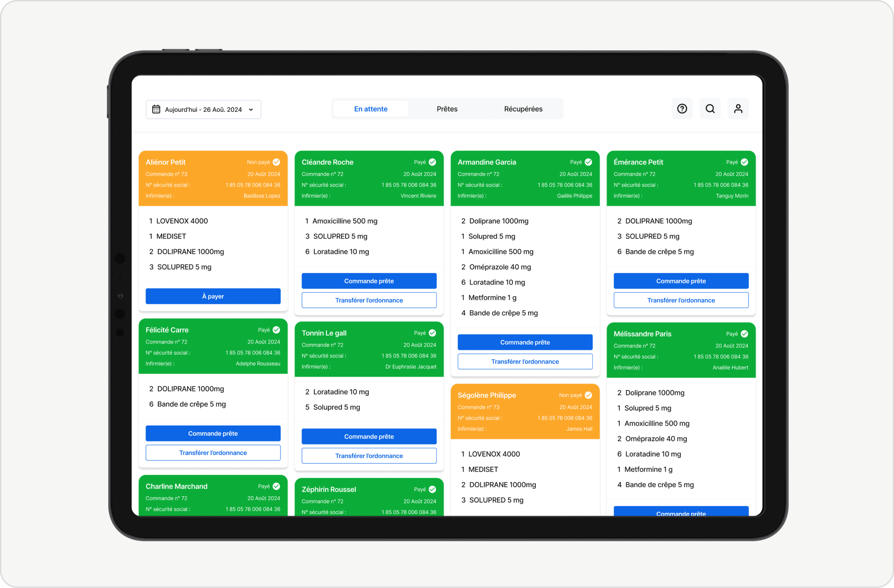Screen dimensions: 894x588
Task: Select nurse name Vincent Riviere
Action: tap(418, 196)
